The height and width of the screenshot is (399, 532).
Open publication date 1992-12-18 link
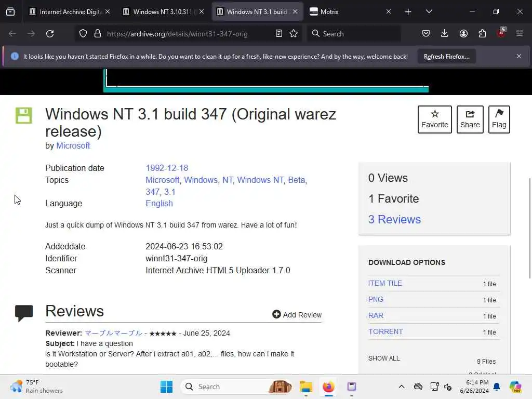(167, 168)
